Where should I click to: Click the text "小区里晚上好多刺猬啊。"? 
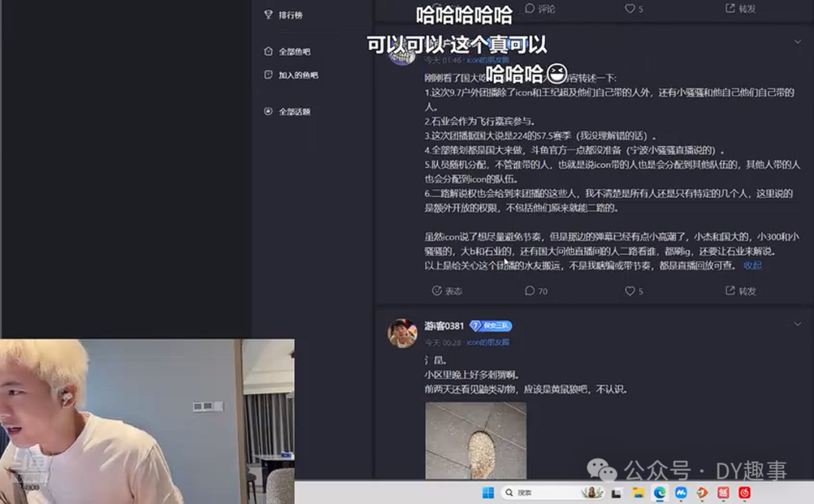(x=472, y=374)
